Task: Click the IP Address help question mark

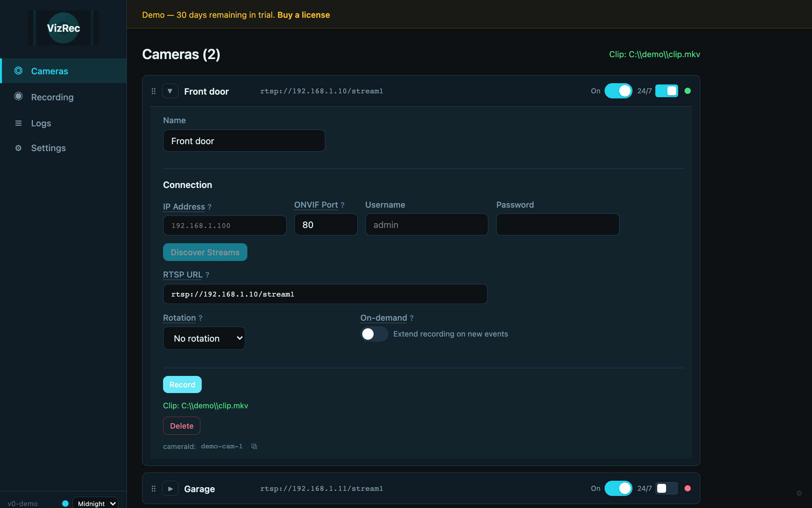Action: [x=209, y=207]
